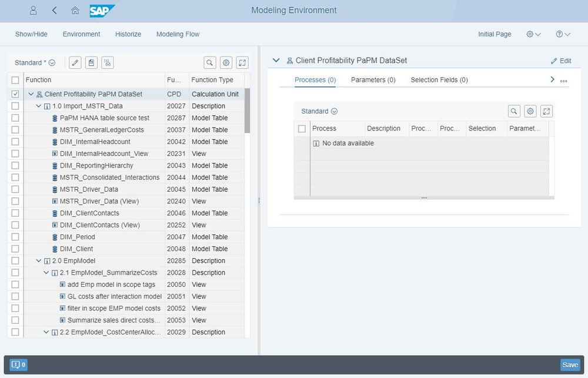Check the MSTR_Consolidated_Interactions row checkbox
The height and width of the screenshot is (378, 588).
(x=15, y=178)
